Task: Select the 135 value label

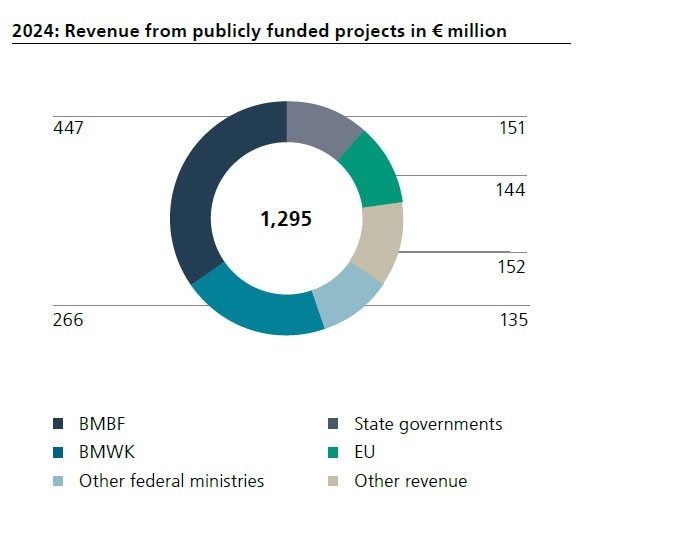Action: [513, 320]
